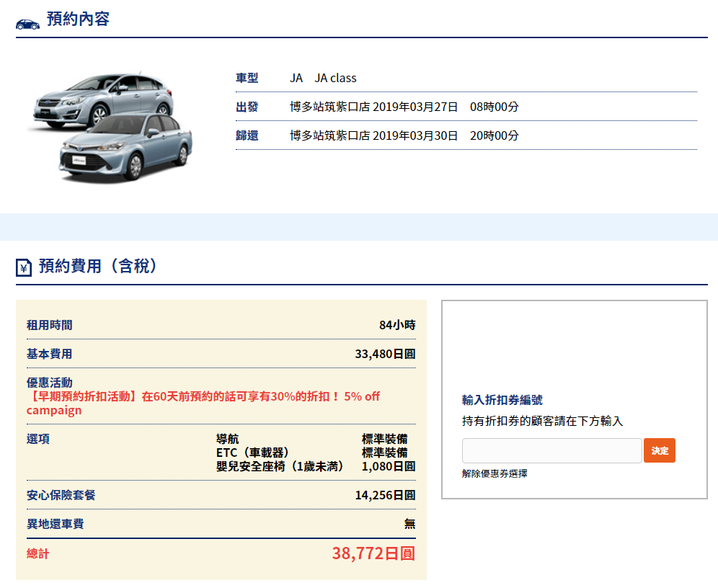The image size is (718, 588).
Task: Click the 嬰兒安全座椅（1歲未満）option
Action: 280,466
